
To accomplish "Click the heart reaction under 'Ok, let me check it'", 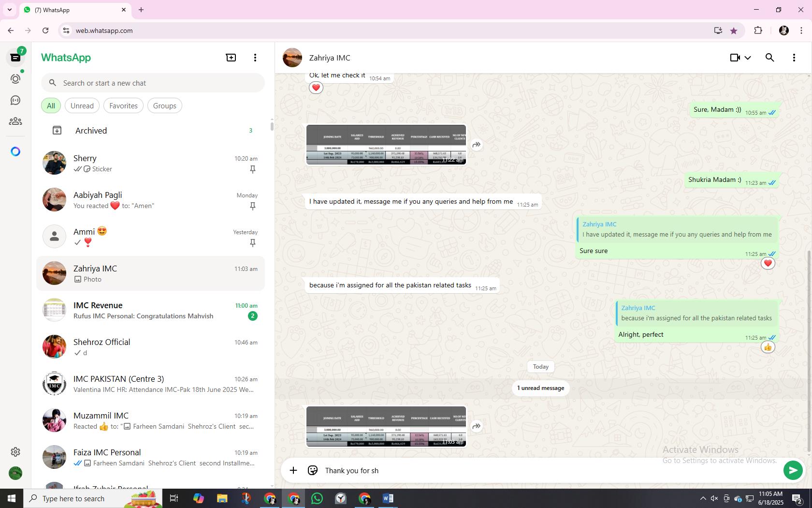I will (316, 88).
